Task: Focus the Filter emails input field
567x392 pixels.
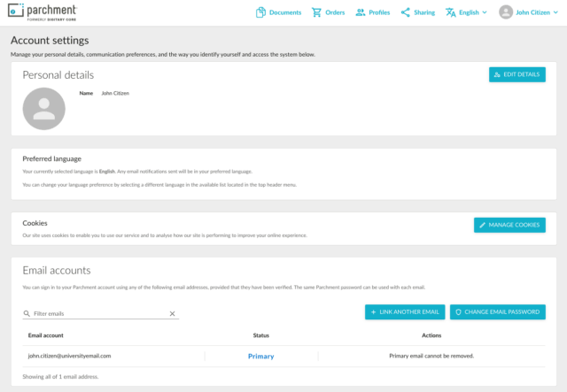Action: tap(97, 313)
